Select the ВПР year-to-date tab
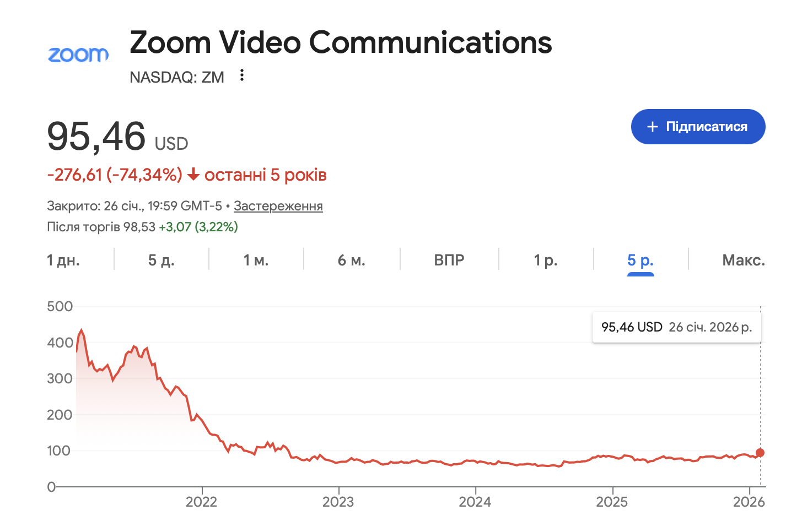The height and width of the screenshot is (532, 786). pyautogui.click(x=449, y=260)
